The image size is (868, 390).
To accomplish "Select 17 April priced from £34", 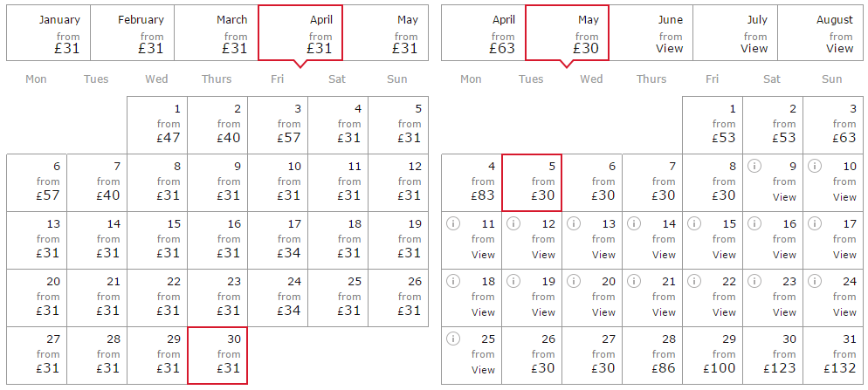I will pyautogui.click(x=278, y=240).
